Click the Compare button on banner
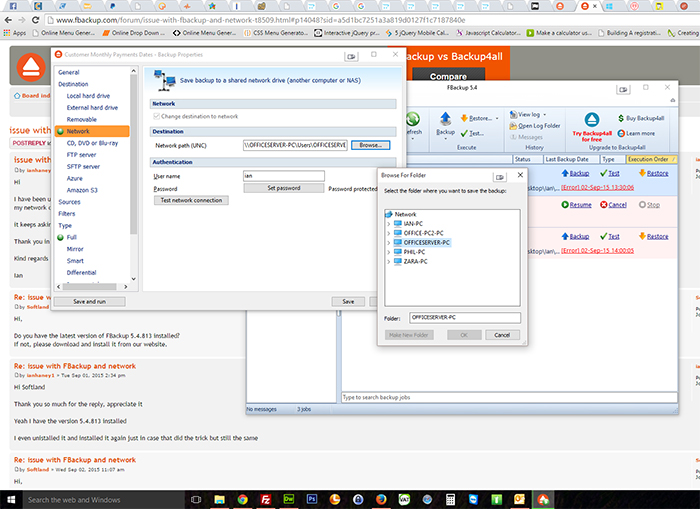Viewport: 700px width, 509px height. tap(448, 76)
